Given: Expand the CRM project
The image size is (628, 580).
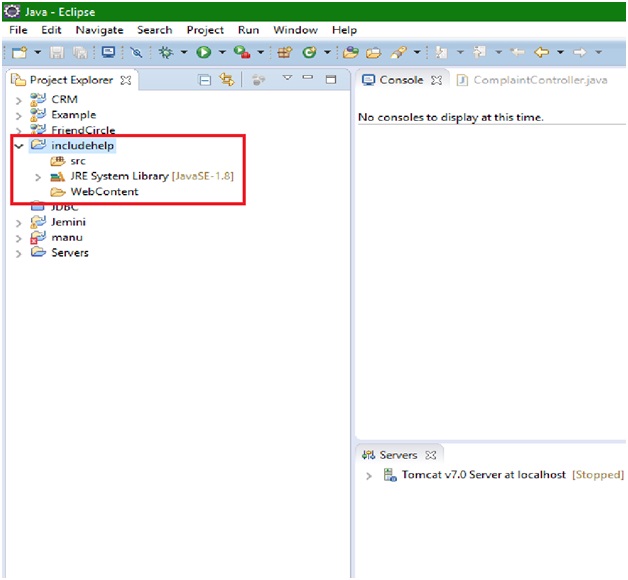Looking at the screenshot, I should coord(19,100).
